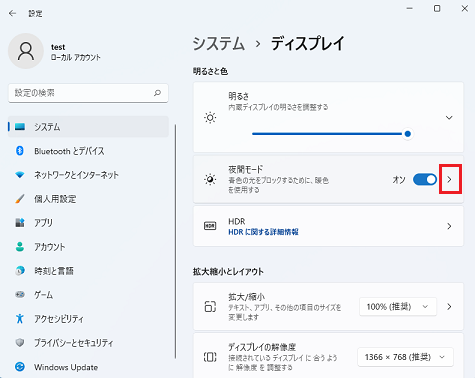Click the Windows Update sync icon
The width and height of the screenshot is (475, 378).
(20, 367)
